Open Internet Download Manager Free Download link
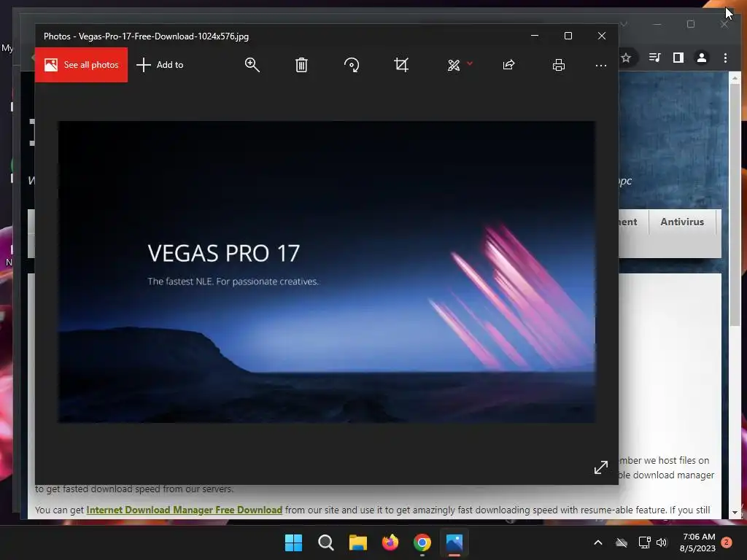 coord(185,510)
